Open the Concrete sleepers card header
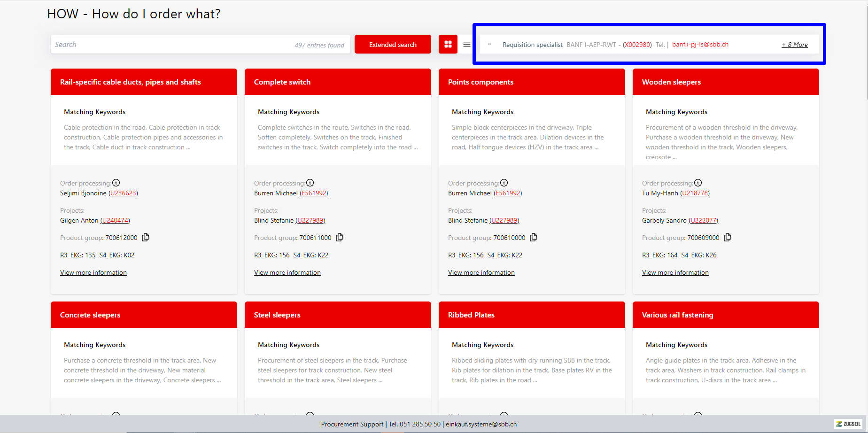The height and width of the screenshot is (433, 868). pyautogui.click(x=144, y=315)
